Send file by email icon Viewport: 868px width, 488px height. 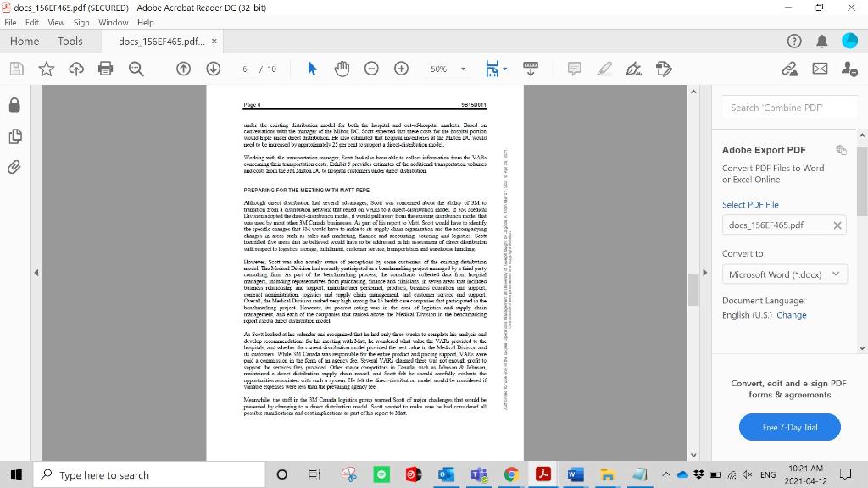(820, 69)
